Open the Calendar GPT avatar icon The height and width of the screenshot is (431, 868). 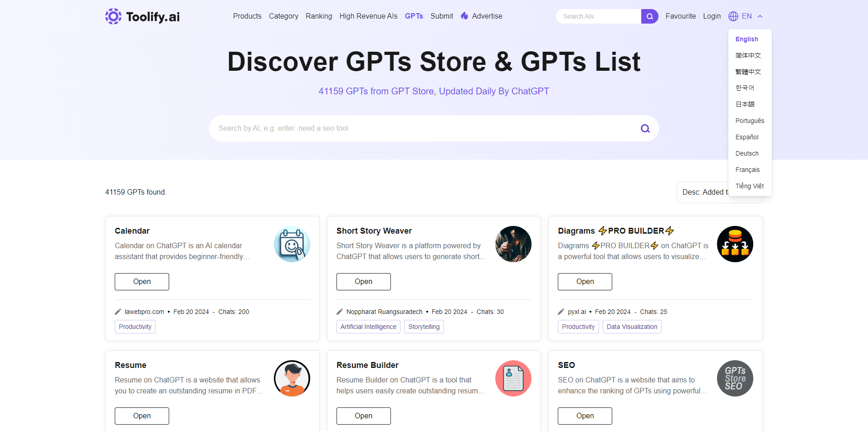292,244
